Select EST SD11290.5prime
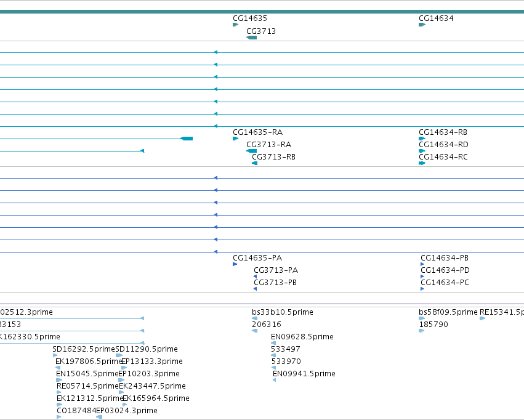The height and width of the screenshot is (420, 524). coord(147,349)
